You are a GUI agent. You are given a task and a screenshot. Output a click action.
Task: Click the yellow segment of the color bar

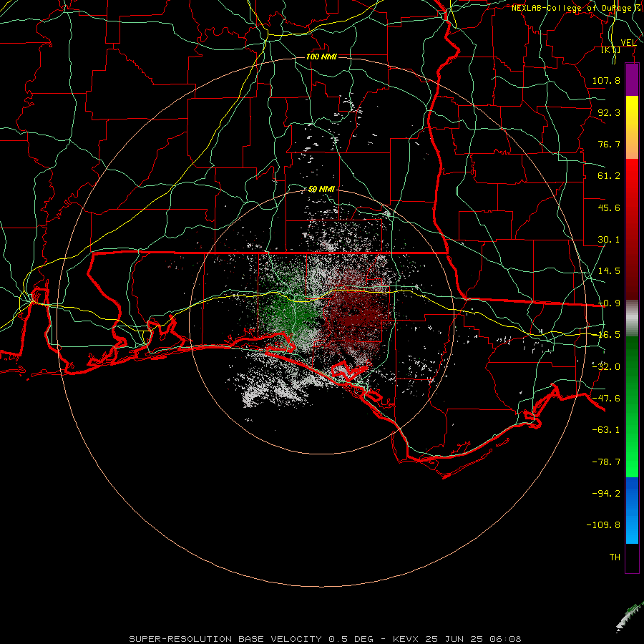tap(632, 112)
